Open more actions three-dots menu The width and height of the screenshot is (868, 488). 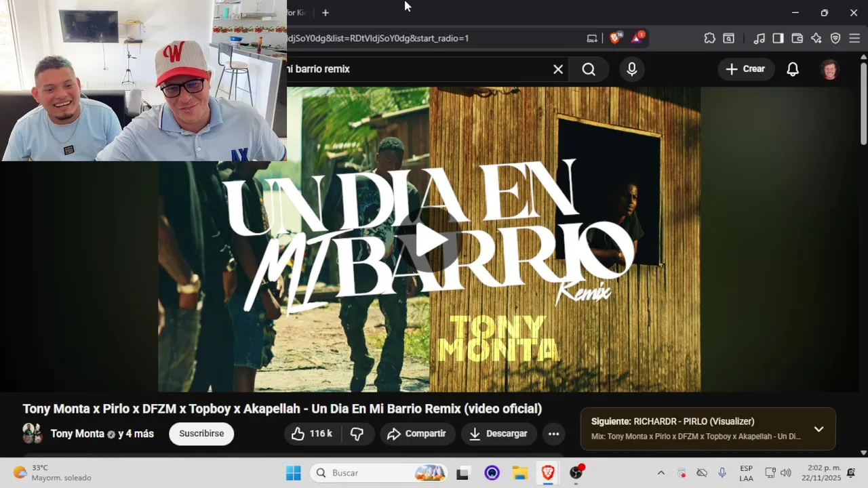(x=553, y=434)
